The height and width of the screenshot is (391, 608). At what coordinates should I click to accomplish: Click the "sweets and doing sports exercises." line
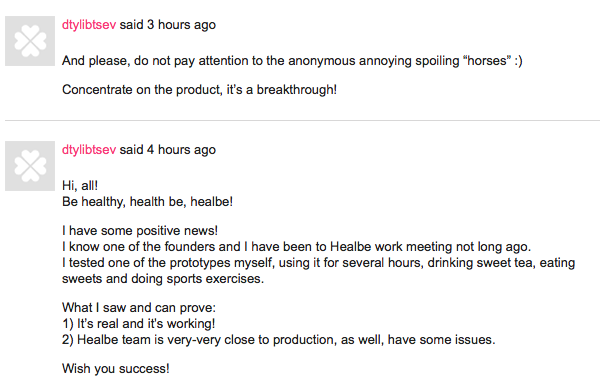click(x=163, y=279)
